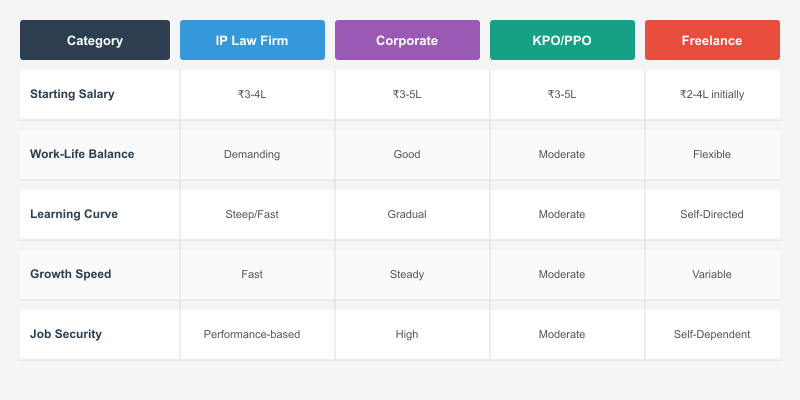Select the Self-Dependent cell
800x400 pixels.
point(712,335)
